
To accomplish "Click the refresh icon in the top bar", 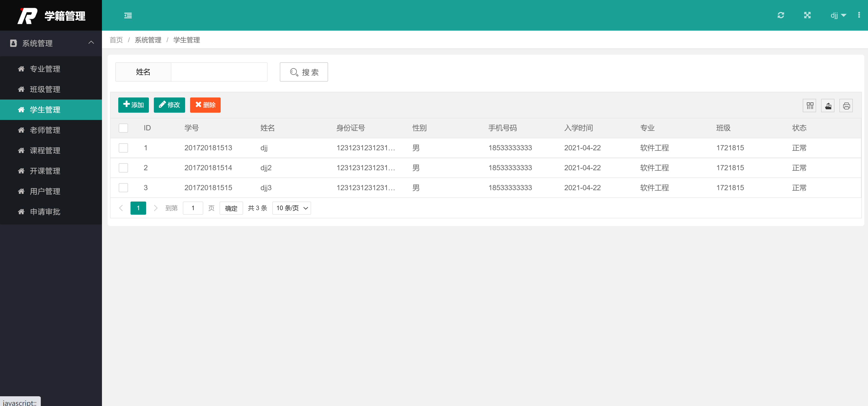I will pos(781,15).
